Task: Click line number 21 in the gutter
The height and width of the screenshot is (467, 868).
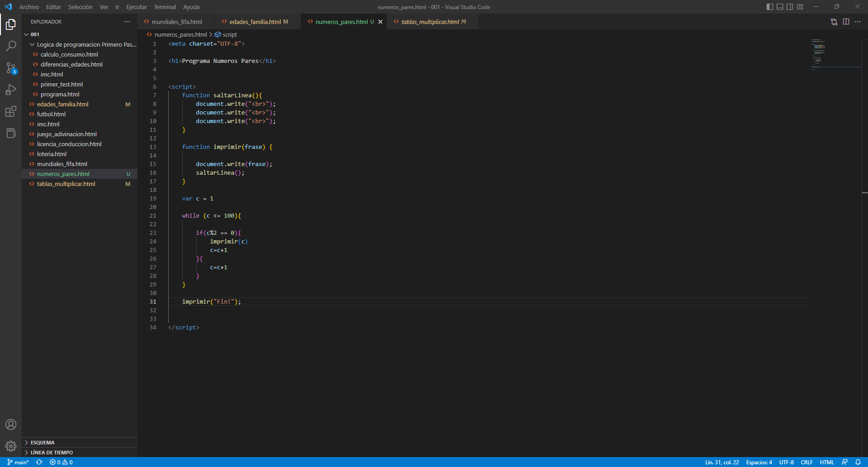Action: (x=153, y=216)
